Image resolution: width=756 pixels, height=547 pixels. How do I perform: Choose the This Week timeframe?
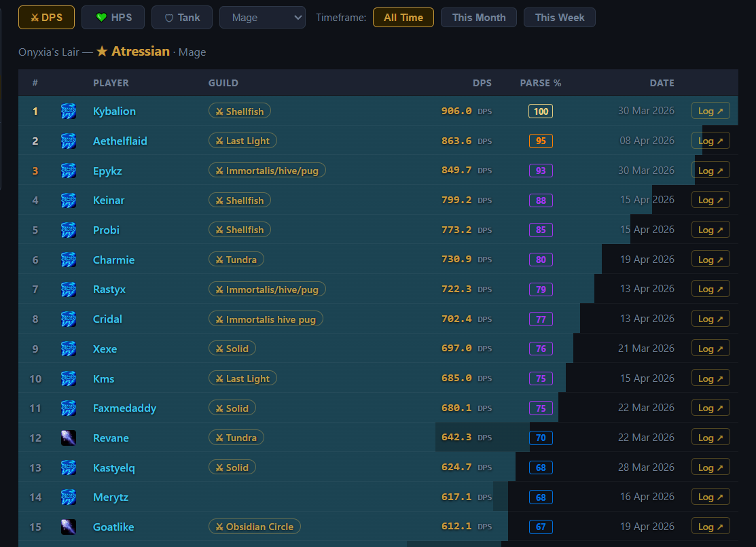pos(559,18)
